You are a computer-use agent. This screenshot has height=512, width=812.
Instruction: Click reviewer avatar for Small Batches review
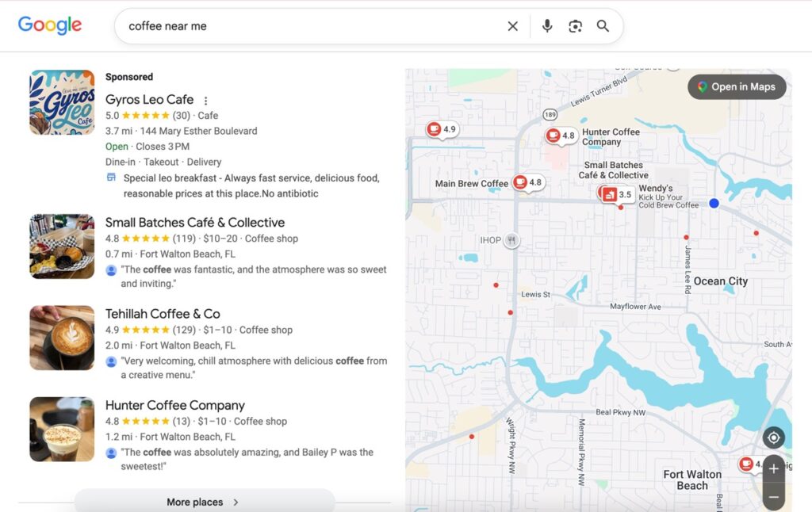pos(111,270)
